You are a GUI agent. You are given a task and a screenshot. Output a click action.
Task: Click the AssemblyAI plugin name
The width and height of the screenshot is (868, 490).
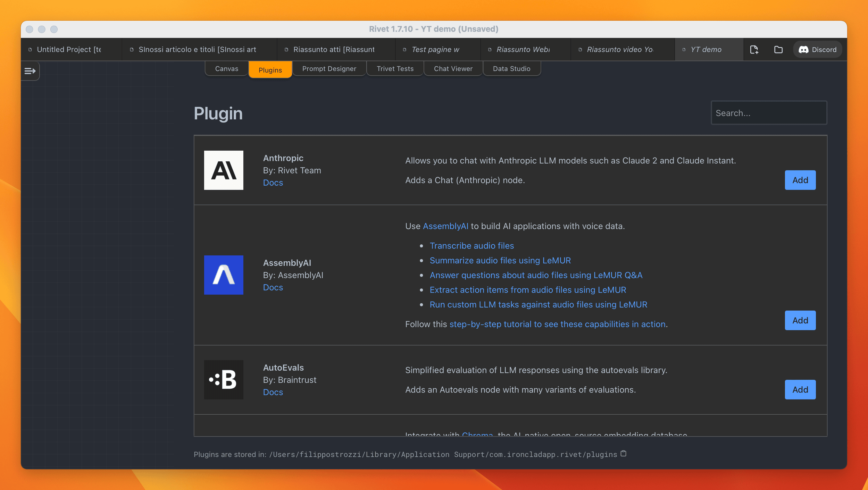pyautogui.click(x=287, y=263)
